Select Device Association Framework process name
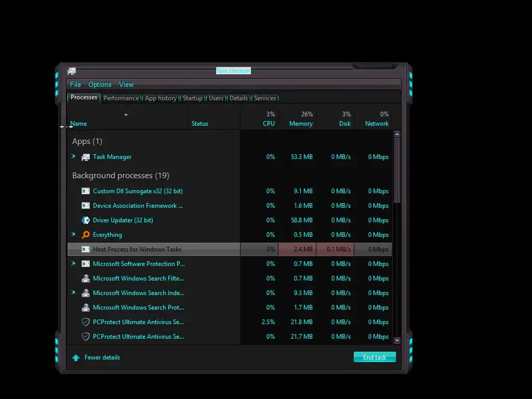This screenshot has width=532, height=399. pos(138,206)
